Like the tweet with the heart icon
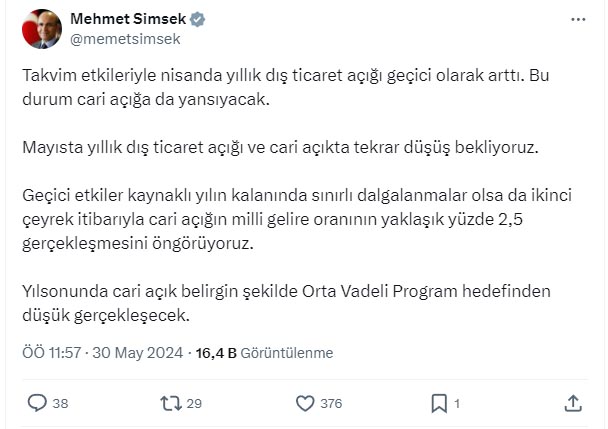Screen dimensions: 608x429 [x=305, y=403]
